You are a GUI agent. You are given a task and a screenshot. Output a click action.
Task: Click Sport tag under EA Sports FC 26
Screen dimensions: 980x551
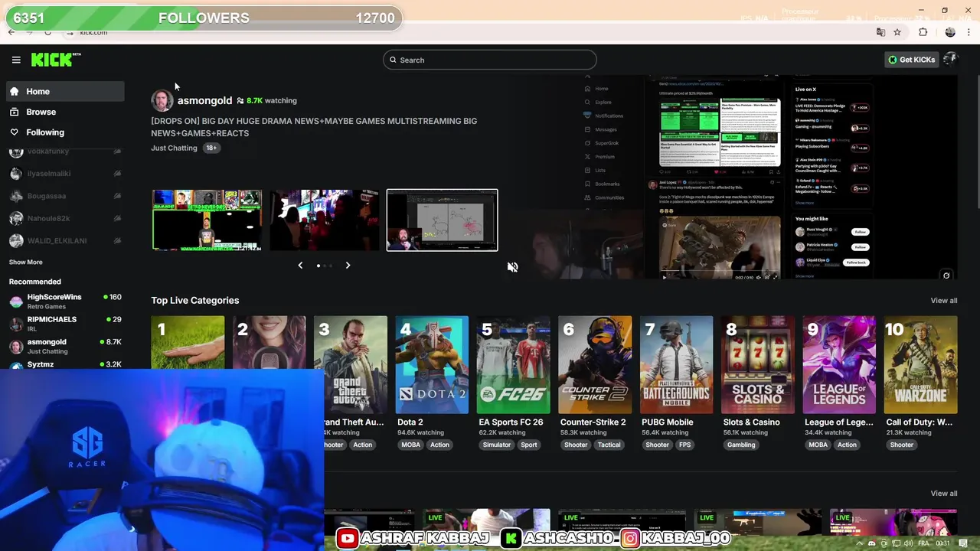[529, 445]
